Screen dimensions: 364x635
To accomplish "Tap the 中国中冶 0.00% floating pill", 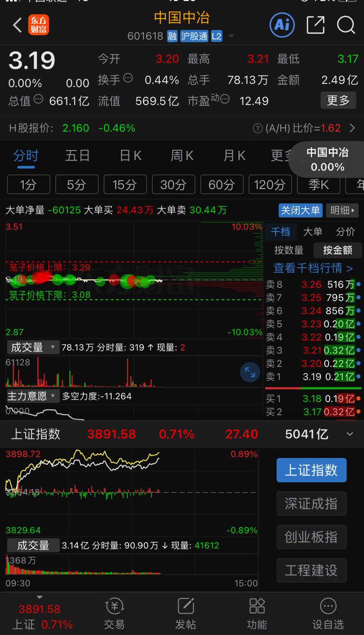I will (327, 159).
